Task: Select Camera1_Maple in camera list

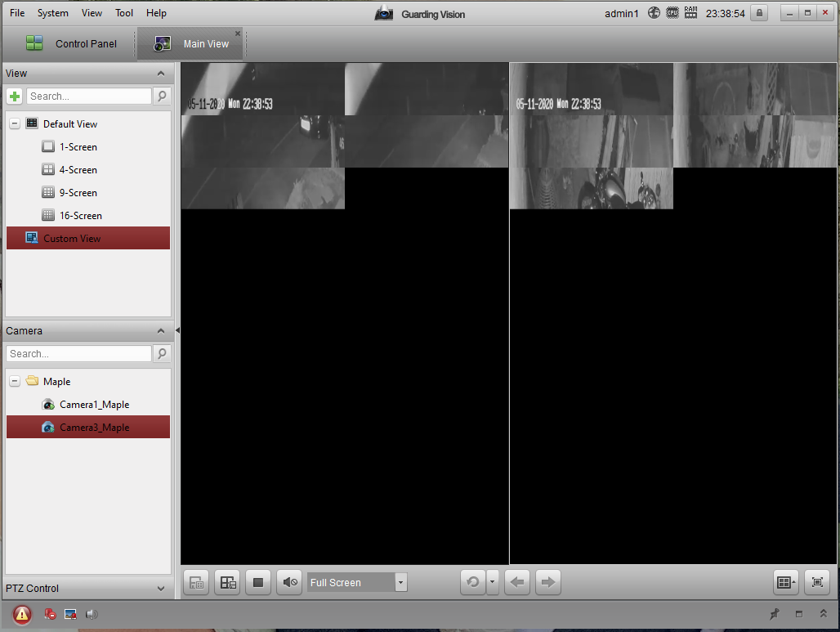Action: tap(94, 405)
